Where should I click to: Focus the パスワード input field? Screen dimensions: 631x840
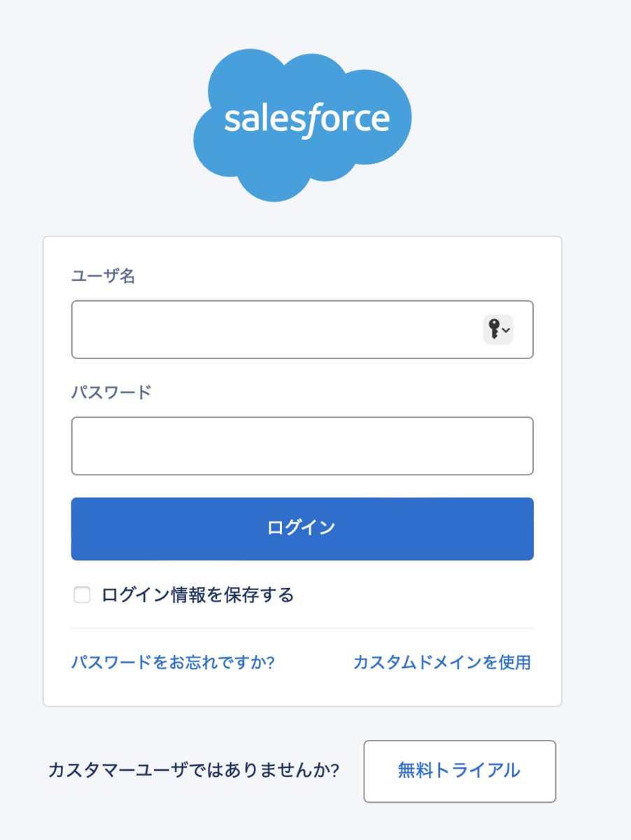pyautogui.click(x=302, y=446)
